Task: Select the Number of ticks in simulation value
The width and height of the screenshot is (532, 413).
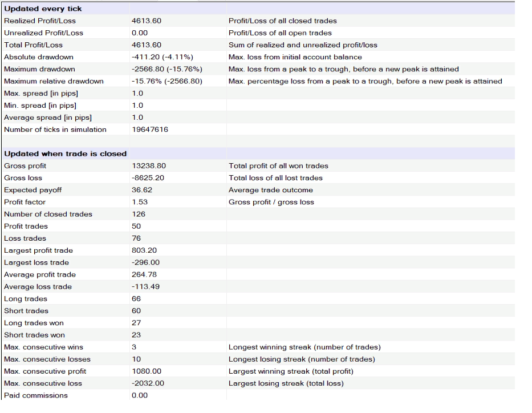Action: point(149,129)
